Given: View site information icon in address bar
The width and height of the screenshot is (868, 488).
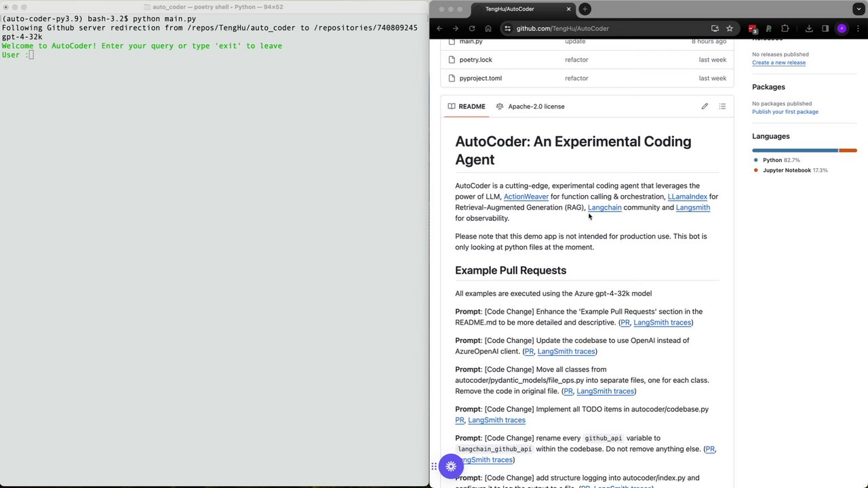Looking at the screenshot, I should pyautogui.click(x=507, y=28).
